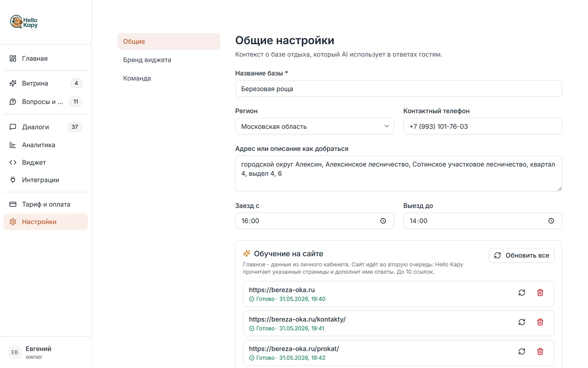Click URL text https://bereza-oka.ru/prokat/

[294, 349]
